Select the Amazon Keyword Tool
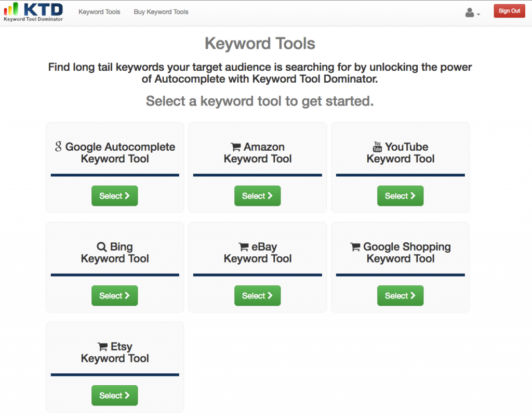 point(257,196)
